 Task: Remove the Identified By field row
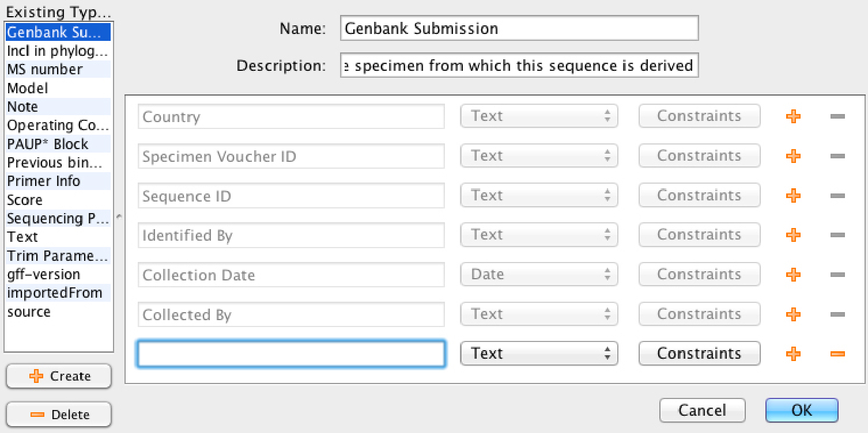pyautogui.click(x=837, y=235)
